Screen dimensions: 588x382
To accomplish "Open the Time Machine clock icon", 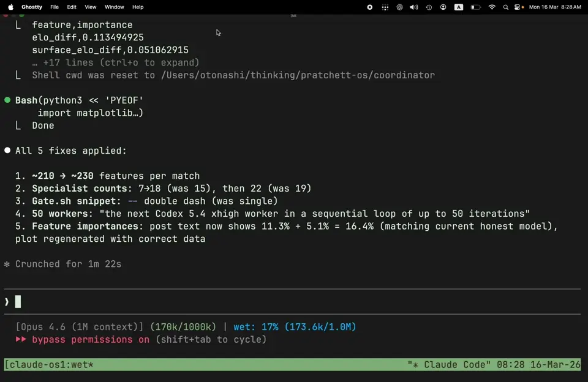I will coord(429,7).
